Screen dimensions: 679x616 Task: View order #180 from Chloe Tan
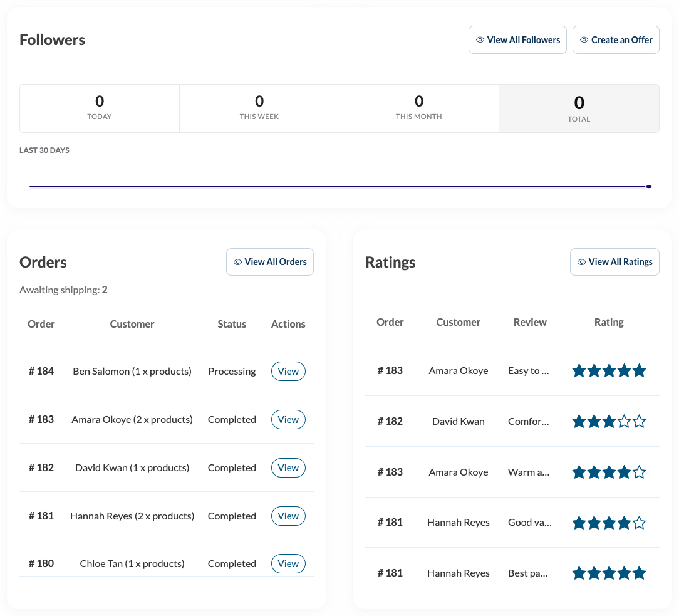pos(288,563)
